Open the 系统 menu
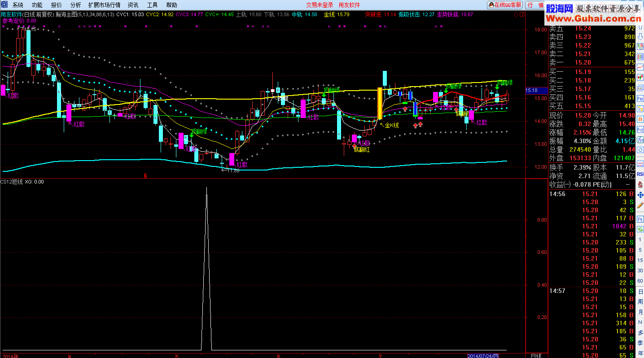644x358 pixels. (x=18, y=5)
